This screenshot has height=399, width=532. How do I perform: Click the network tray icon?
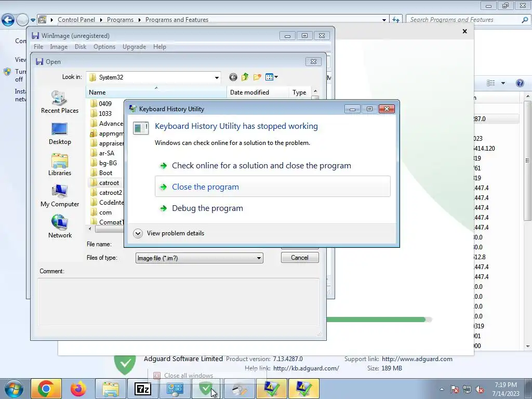467,389
